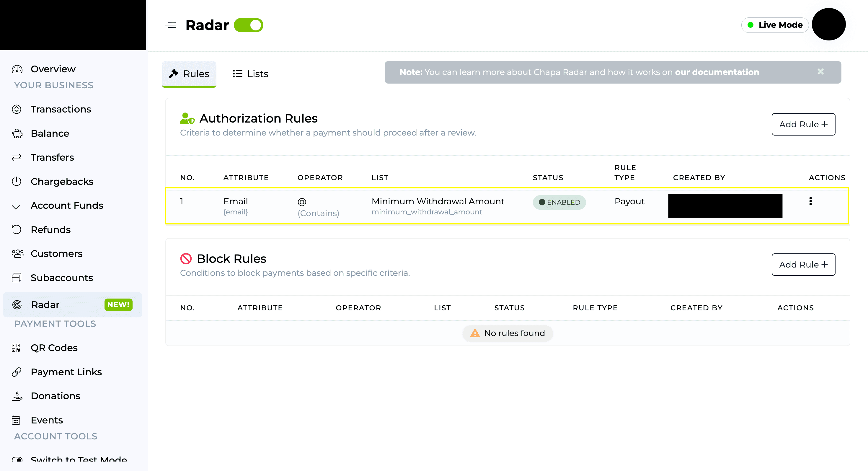Toggle the Radar enable switch
Screen dimensions: 868x471
248,25
